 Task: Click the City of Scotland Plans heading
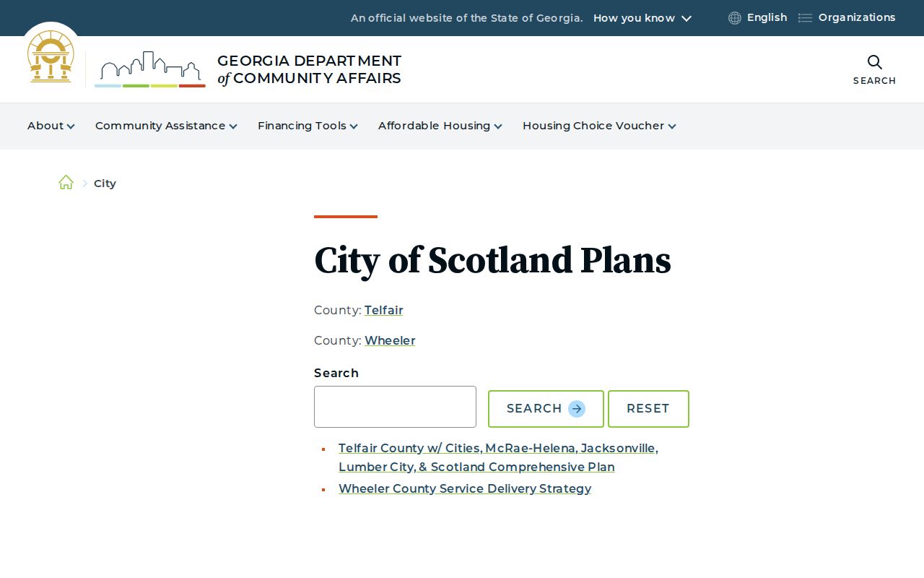(492, 260)
